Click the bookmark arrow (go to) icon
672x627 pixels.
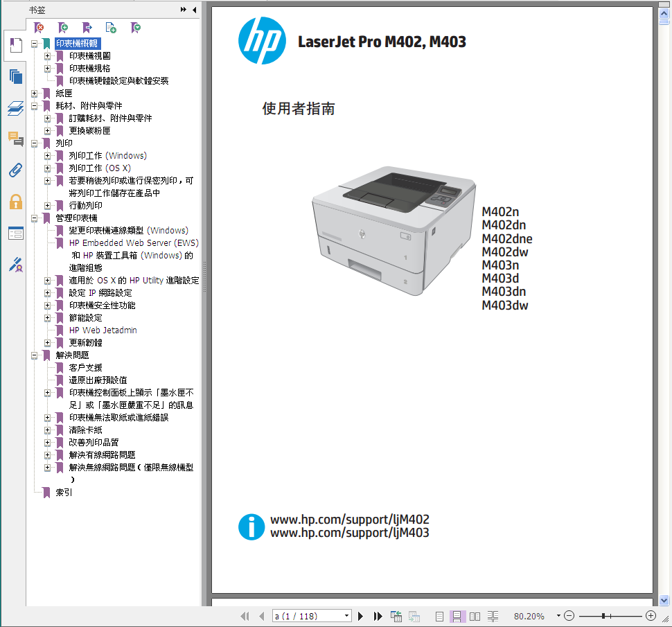click(87, 28)
